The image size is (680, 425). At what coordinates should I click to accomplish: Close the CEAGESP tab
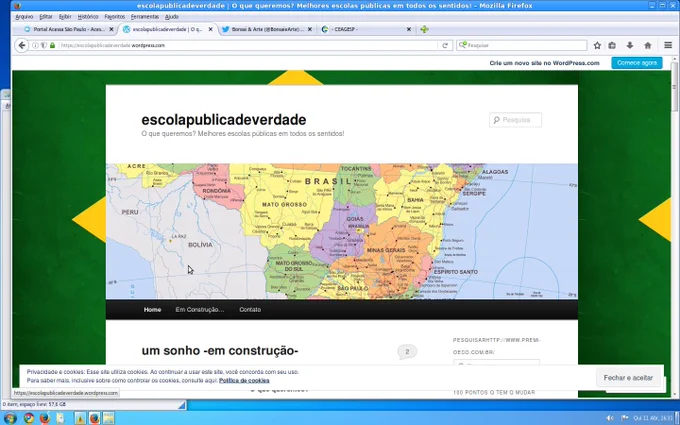pyautogui.click(x=409, y=29)
